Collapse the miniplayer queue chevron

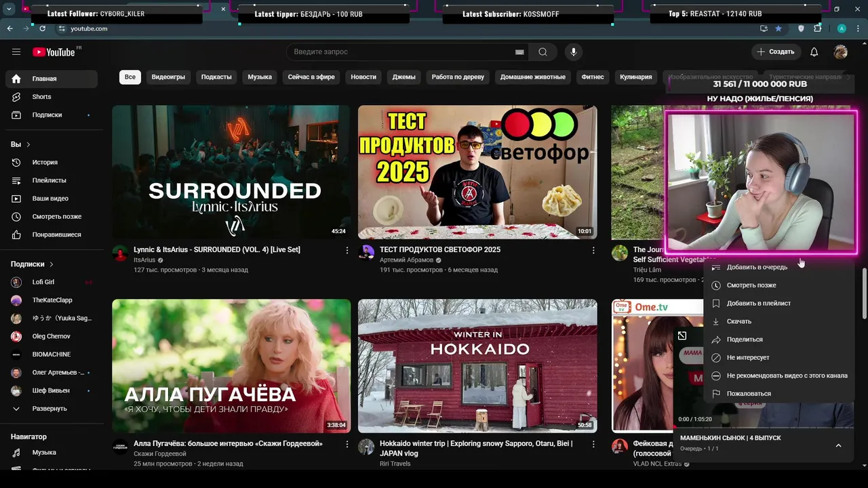tap(838, 445)
